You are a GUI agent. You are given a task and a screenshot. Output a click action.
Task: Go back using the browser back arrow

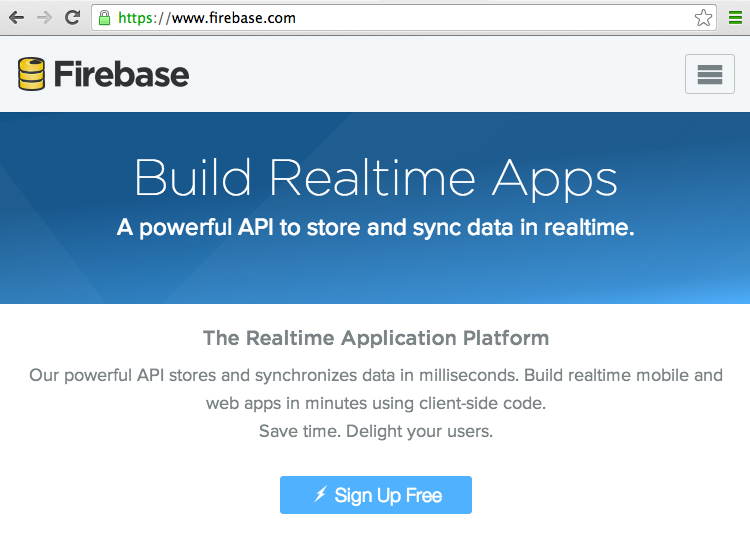pos(17,17)
